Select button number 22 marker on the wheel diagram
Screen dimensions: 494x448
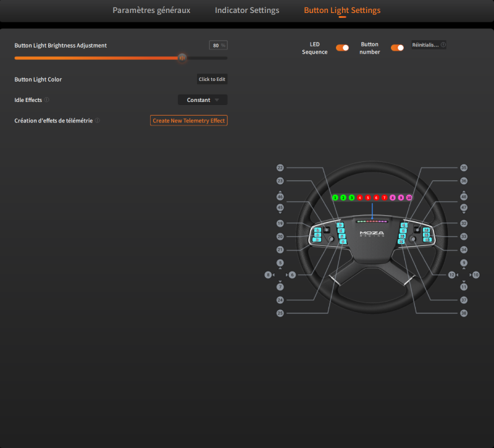[x=280, y=168]
